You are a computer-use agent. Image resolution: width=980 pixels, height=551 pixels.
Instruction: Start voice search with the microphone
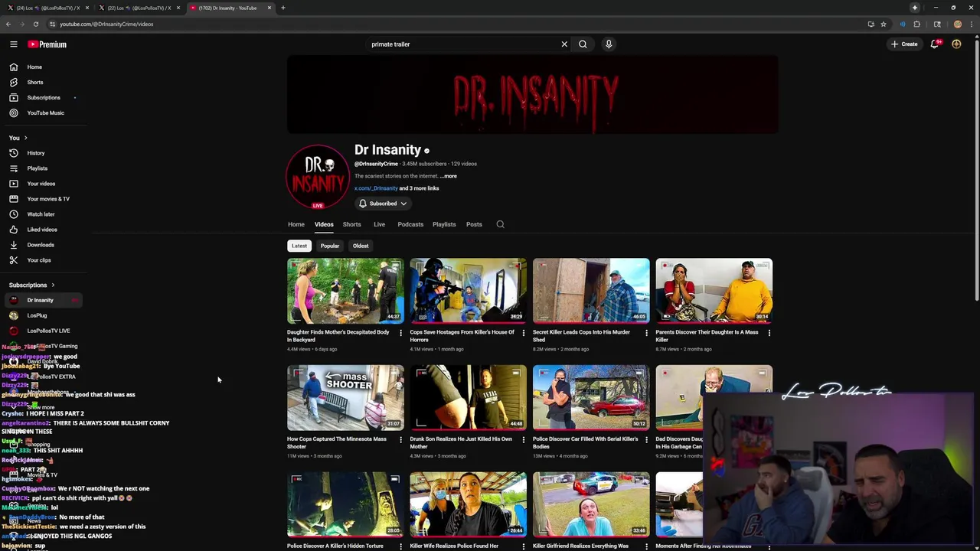coord(609,44)
